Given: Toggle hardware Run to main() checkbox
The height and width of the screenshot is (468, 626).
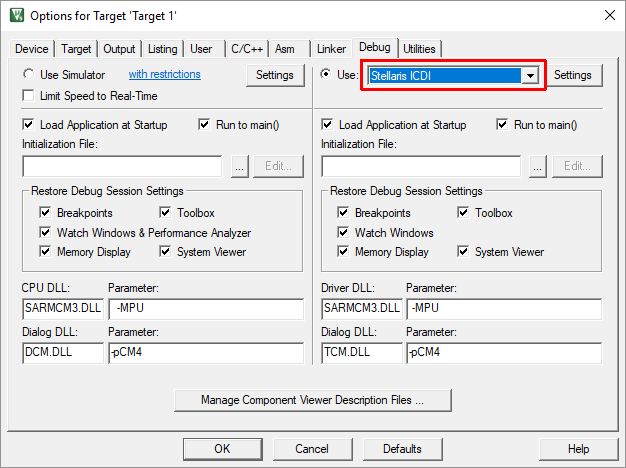Looking at the screenshot, I should point(502,125).
